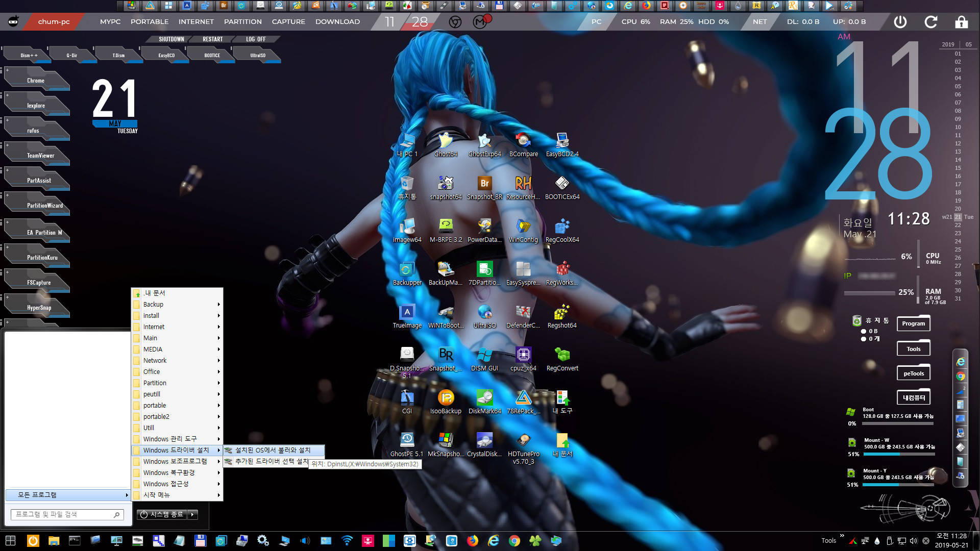The width and height of the screenshot is (980, 551).
Task: Open GhostExp64 desktop shortcut
Action: (484, 144)
